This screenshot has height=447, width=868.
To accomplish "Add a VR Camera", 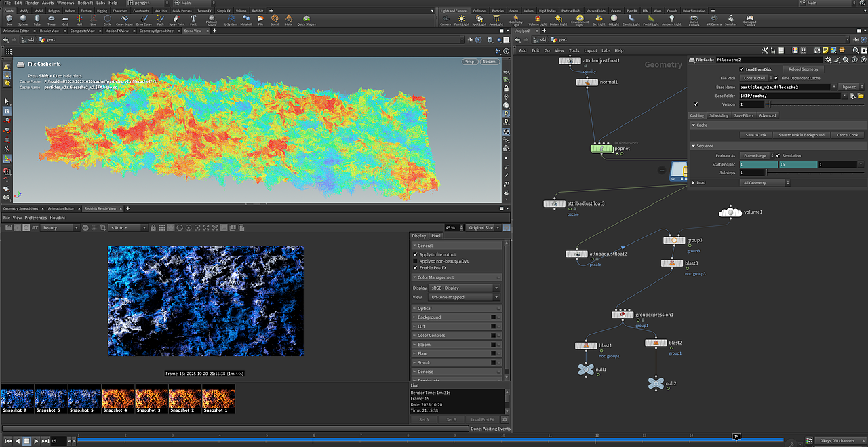I will (713, 20).
